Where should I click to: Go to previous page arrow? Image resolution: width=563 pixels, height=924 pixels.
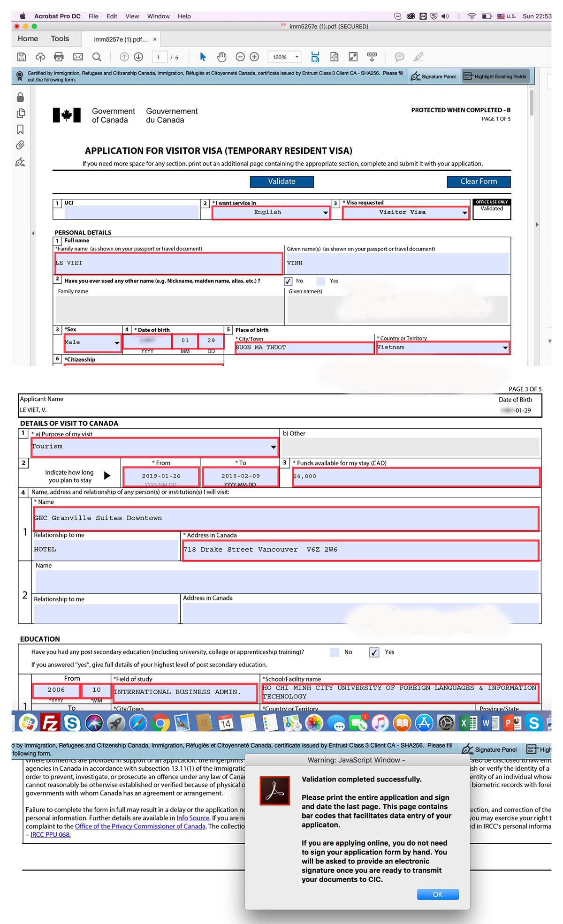tap(124, 57)
